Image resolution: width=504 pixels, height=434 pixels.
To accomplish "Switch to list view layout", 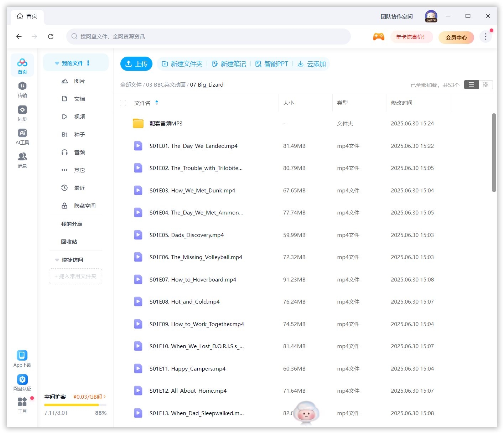I will (471, 85).
